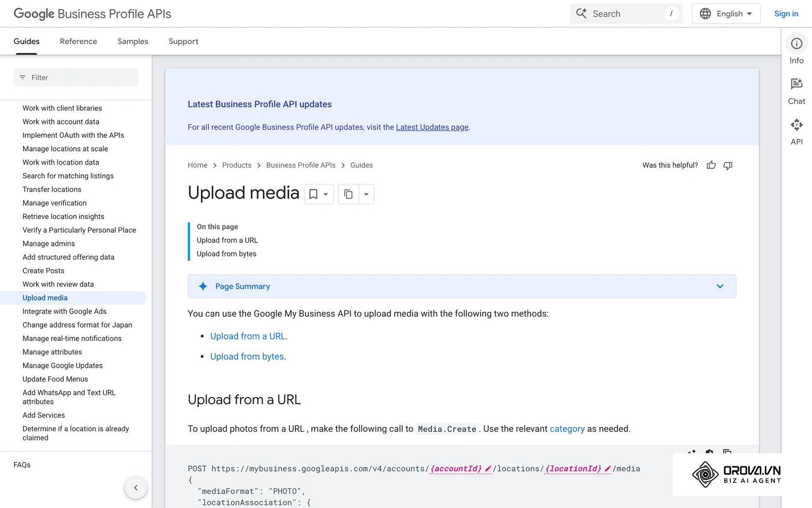Switch to the Samples tab

pos(133,42)
